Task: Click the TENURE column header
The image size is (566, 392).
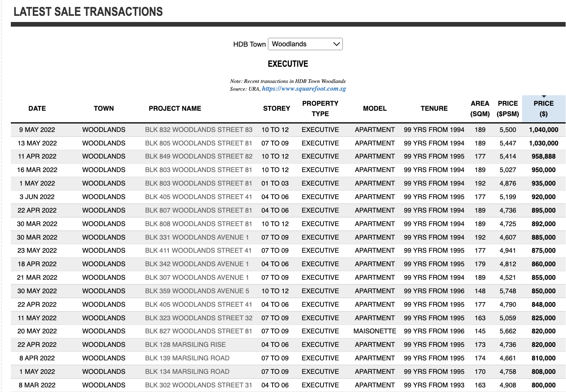Action: 434,108
